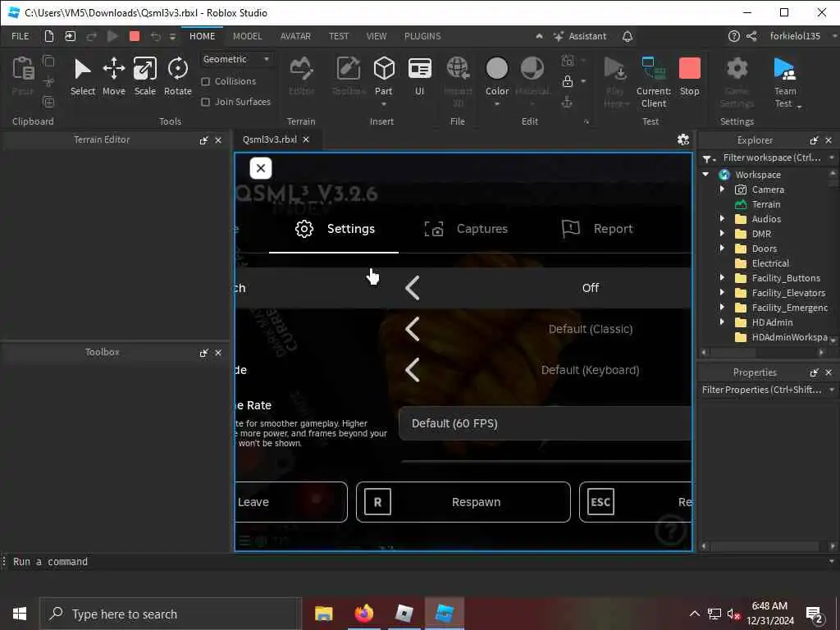This screenshot has height=630, width=840.
Task: Click left arrow beside Off setting
Action: pos(412,288)
